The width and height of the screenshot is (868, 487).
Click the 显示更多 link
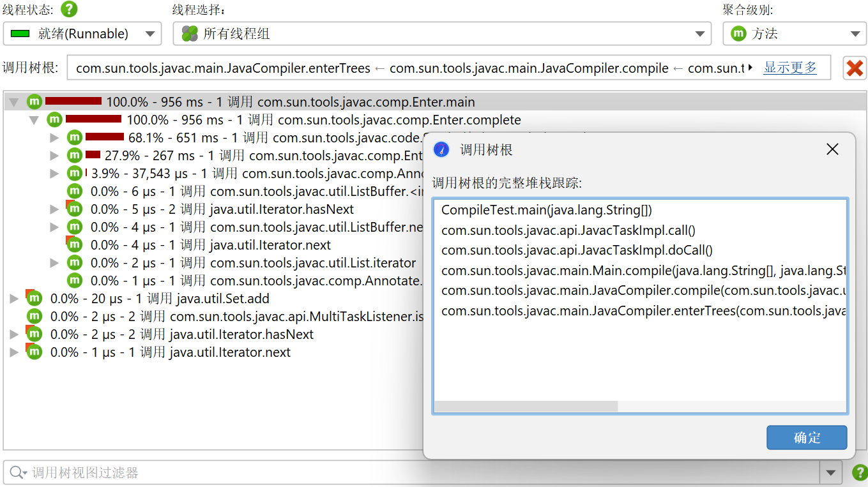(790, 68)
